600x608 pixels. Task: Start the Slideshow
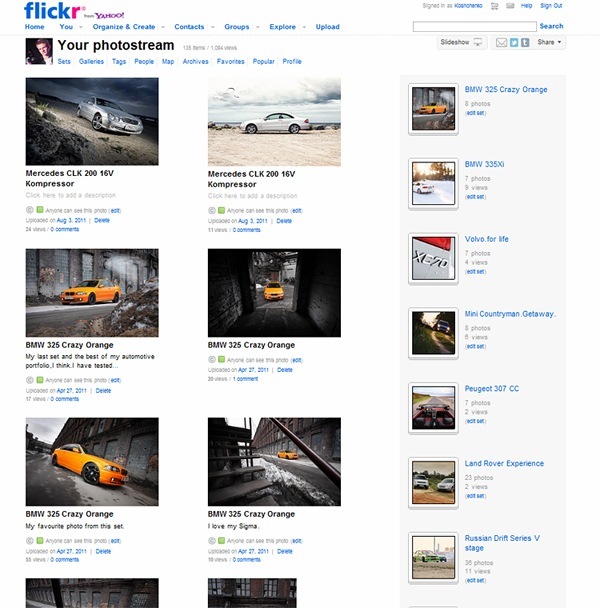point(460,43)
